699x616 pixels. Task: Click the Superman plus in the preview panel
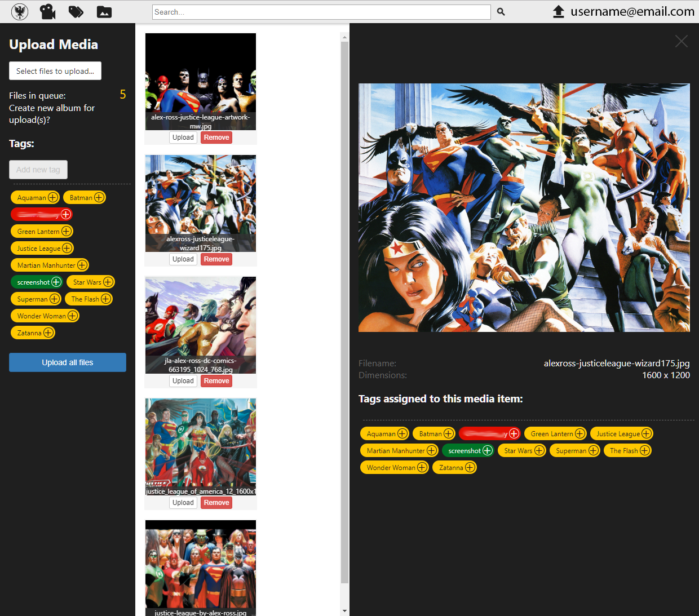pyautogui.click(x=594, y=450)
